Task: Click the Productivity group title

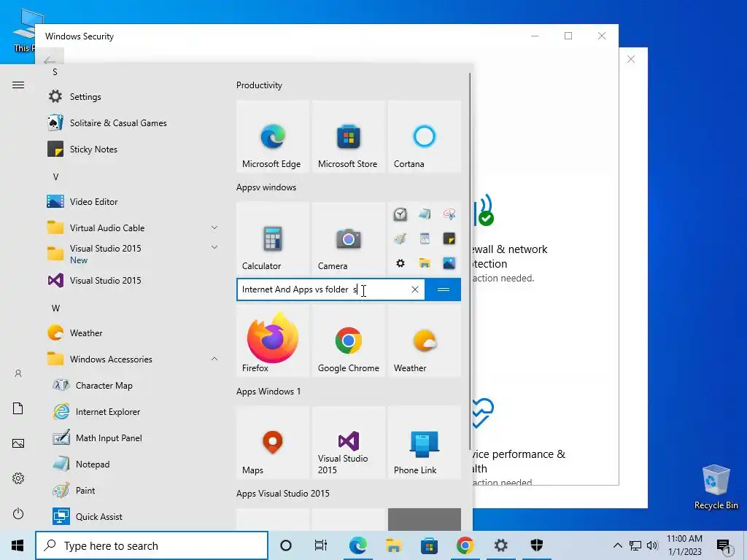Action: click(259, 85)
